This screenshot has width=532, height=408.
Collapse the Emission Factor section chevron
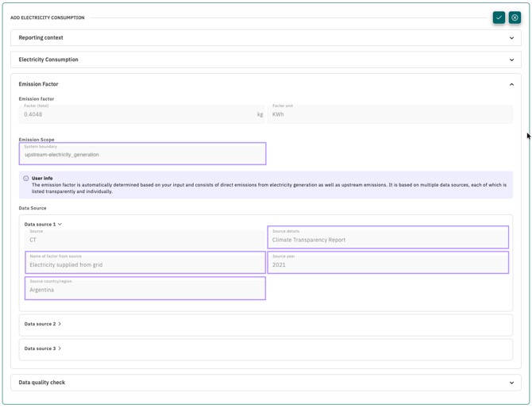tap(511, 84)
